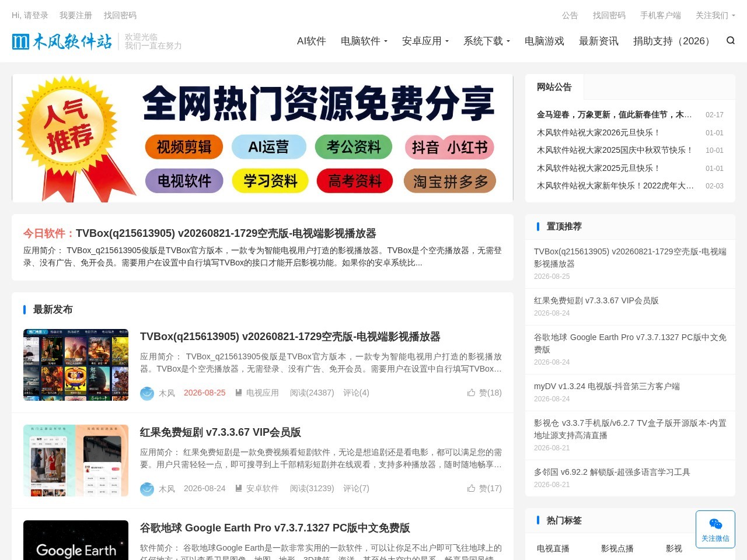The image size is (747, 560).
Task: Open the 红果免费短剧 post thumbnail
Action: click(x=76, y=460)
